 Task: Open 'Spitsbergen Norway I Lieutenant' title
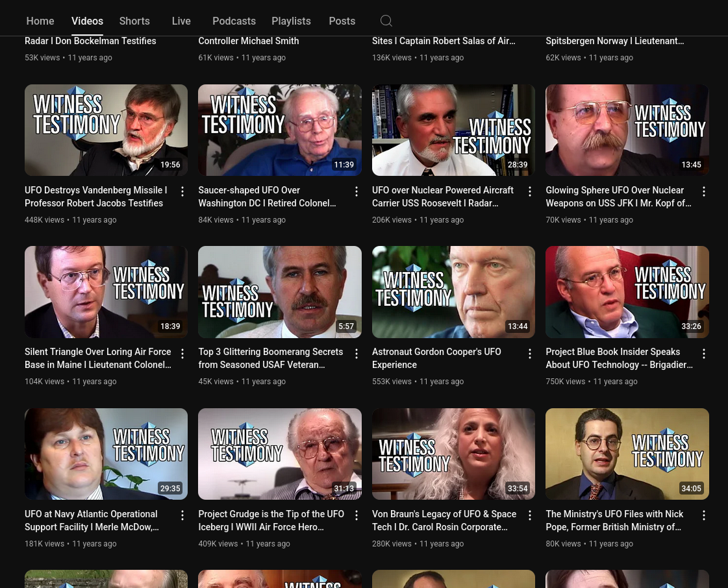615,41
